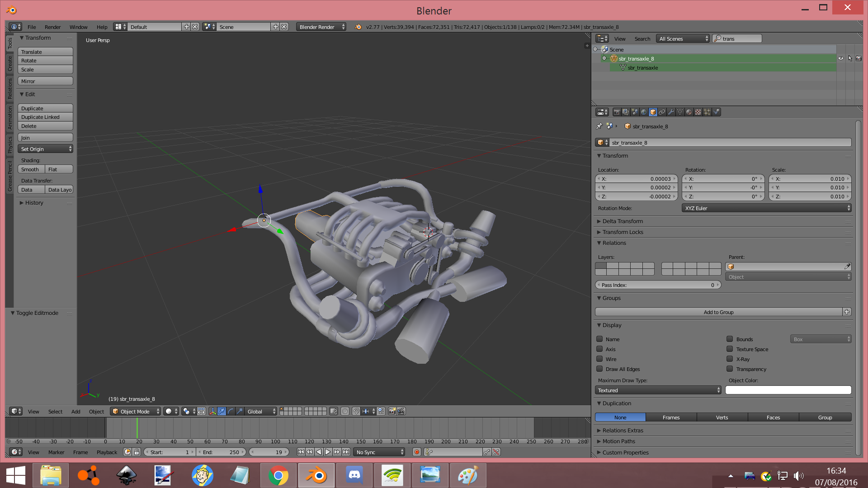Open the World properties globe tab
This screenshot has height=488, width=868.
(x=644, y=112)
